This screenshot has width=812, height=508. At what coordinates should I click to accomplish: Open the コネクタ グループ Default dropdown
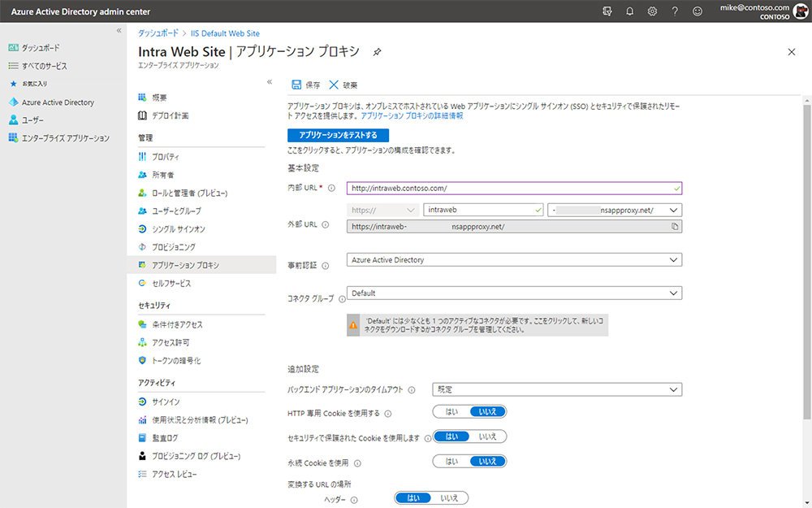(514, 293)
